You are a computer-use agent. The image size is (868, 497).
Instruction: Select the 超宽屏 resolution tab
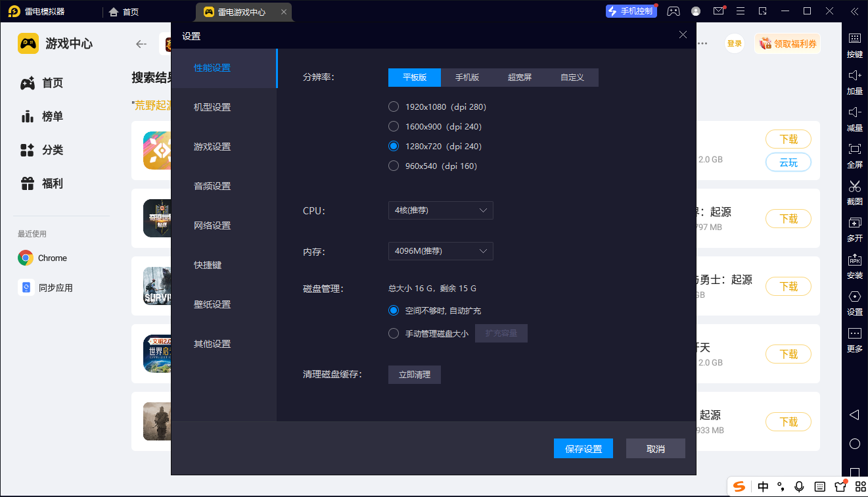point(520,78)
